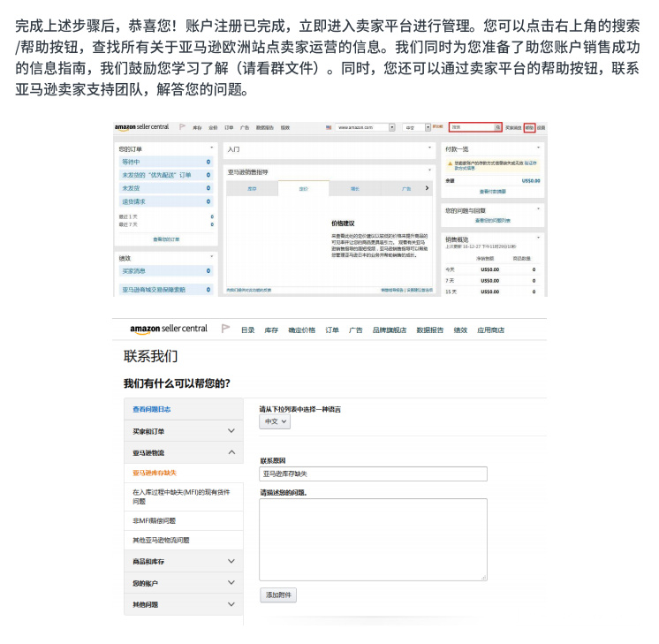Select the 退货请求 row

coord(166,201)
